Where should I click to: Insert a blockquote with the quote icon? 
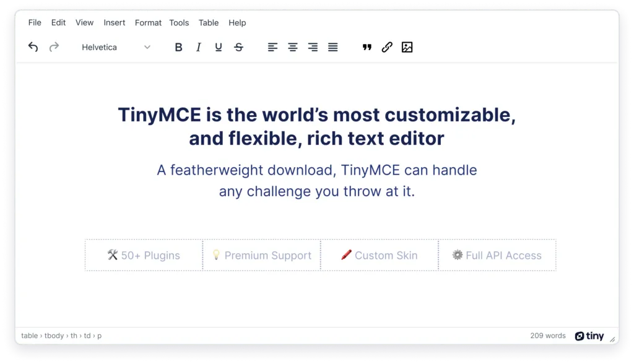(367, 47)
